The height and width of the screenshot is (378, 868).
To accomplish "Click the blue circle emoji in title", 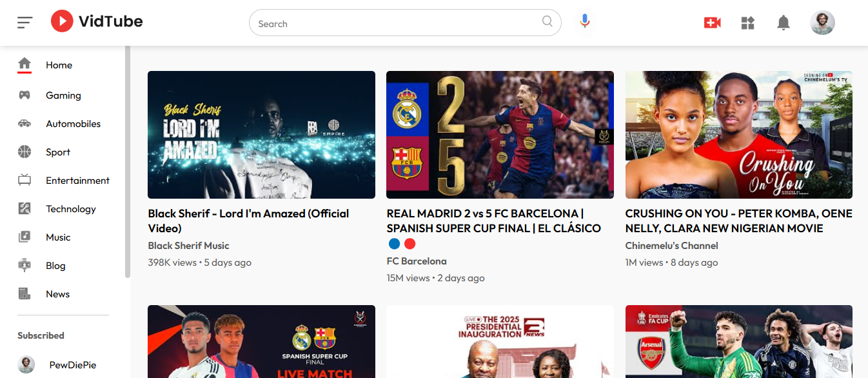I will pyautogui.click(x=394, y=244).
